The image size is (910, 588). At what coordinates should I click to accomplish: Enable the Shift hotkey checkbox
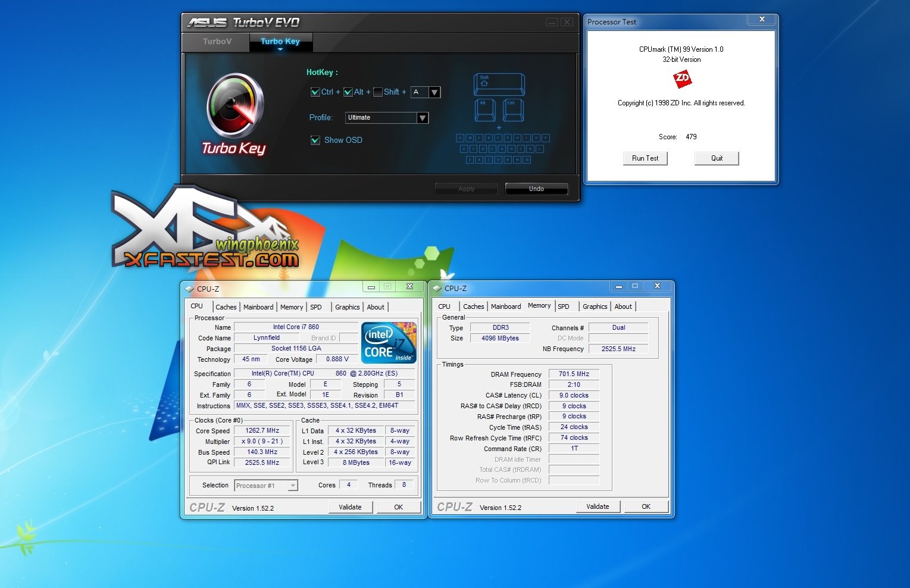pyautogui.click(x=378, y=92)
